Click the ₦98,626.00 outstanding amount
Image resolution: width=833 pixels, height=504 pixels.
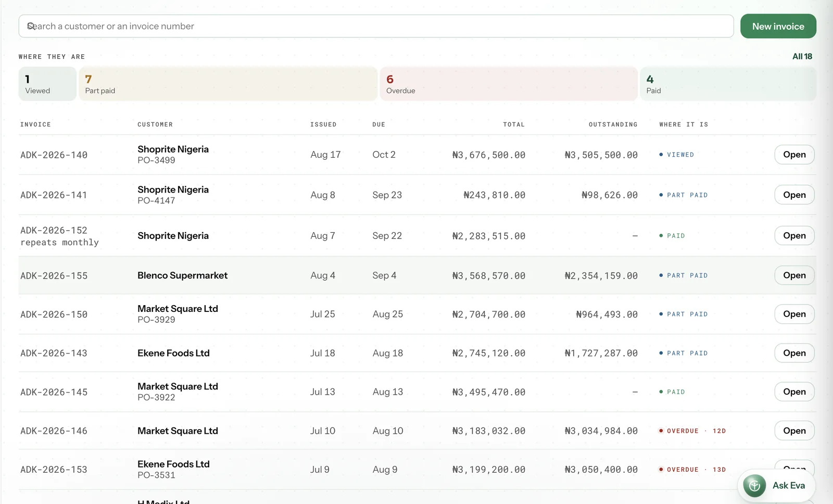[610, 195]
